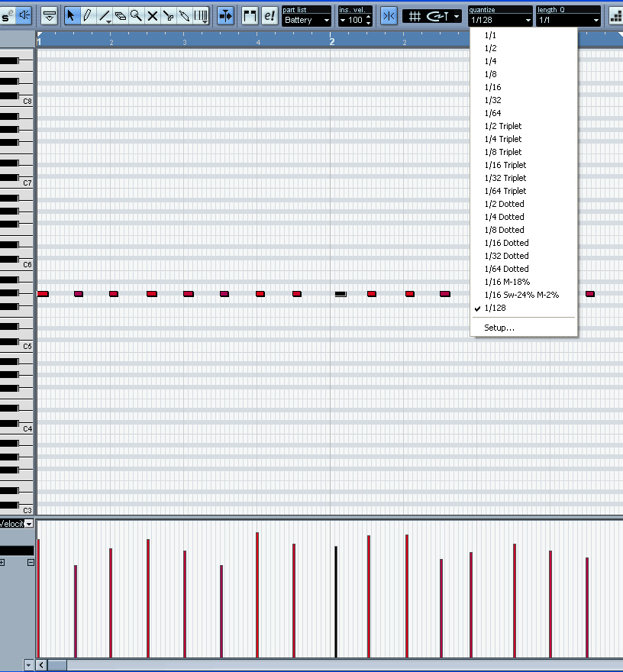The image size is (623, 672).
Task: Select the Arrow Object Selection tool
Action: (x=71, y=16)
